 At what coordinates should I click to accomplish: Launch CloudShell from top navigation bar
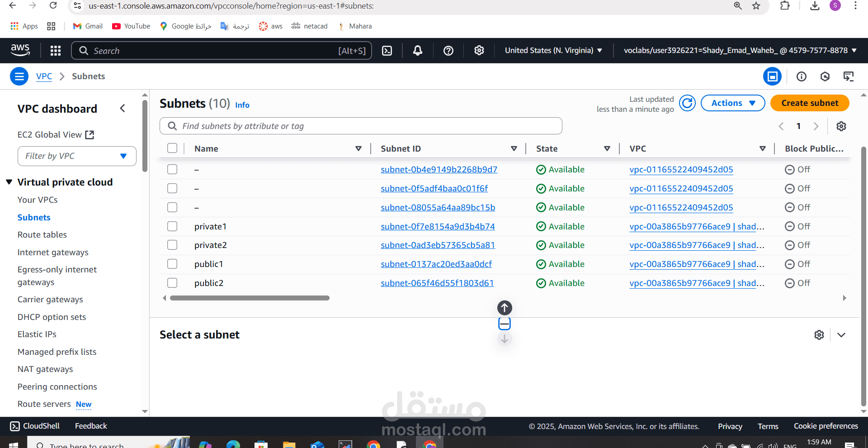387,51
